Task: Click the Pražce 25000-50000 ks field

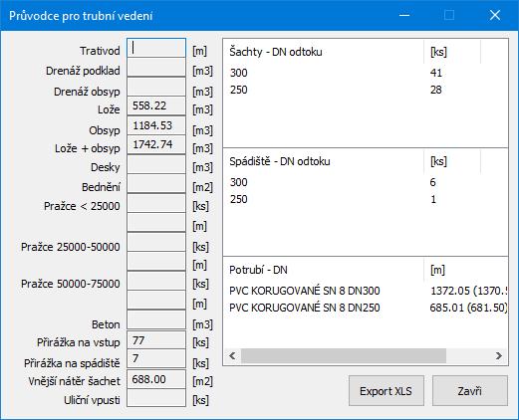Action: [x=156, y=242]
